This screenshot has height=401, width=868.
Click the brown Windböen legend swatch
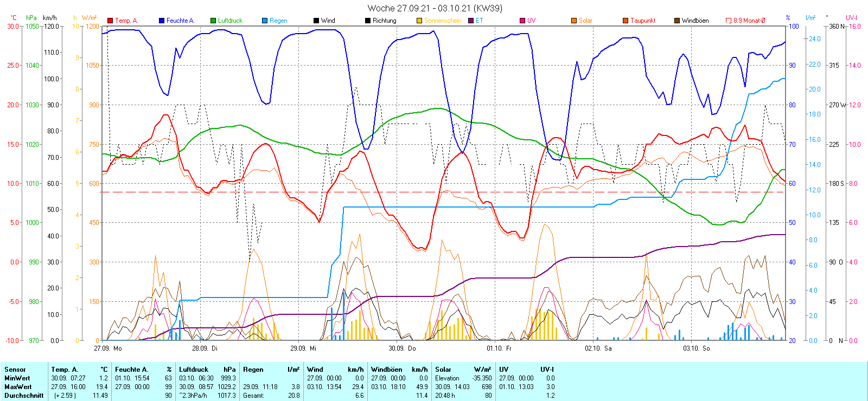coord(677,21)
